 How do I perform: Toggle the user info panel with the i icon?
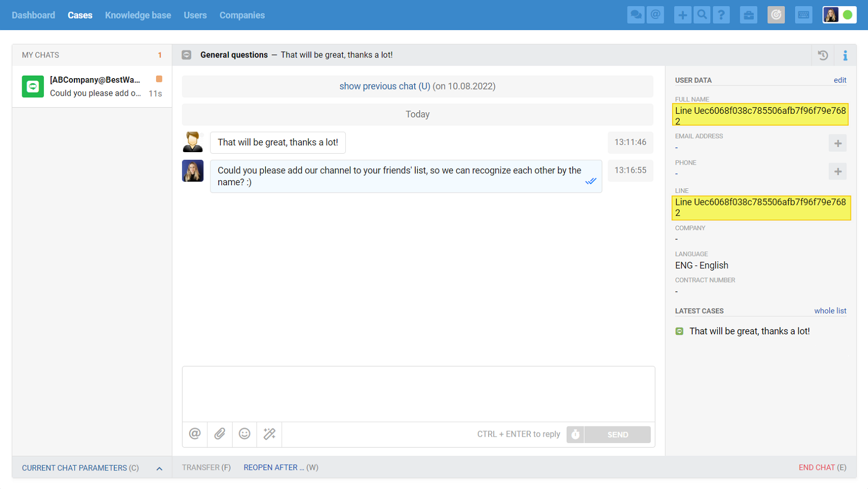(846, 55)
